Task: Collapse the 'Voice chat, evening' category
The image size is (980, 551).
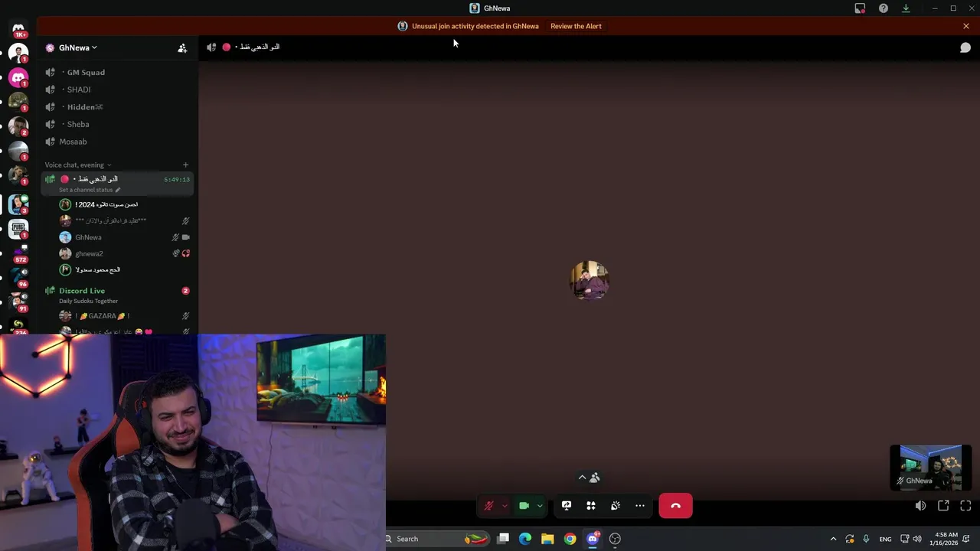Action: pyautogui.click(x=77, y=165)
